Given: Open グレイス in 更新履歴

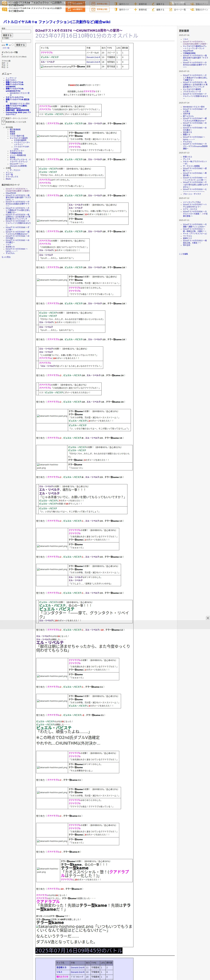Looking at the screenshot, I should [186, 159].
